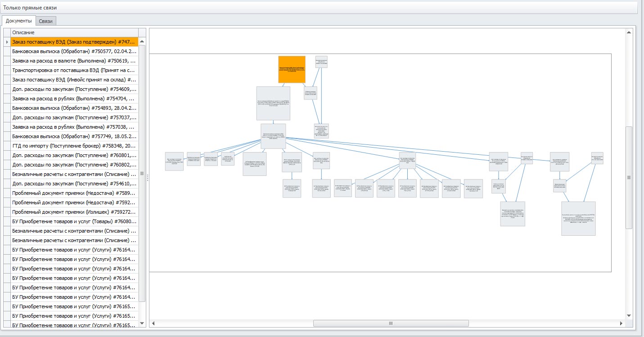
Task: Click the Описание column header
Action: point(74,32)
